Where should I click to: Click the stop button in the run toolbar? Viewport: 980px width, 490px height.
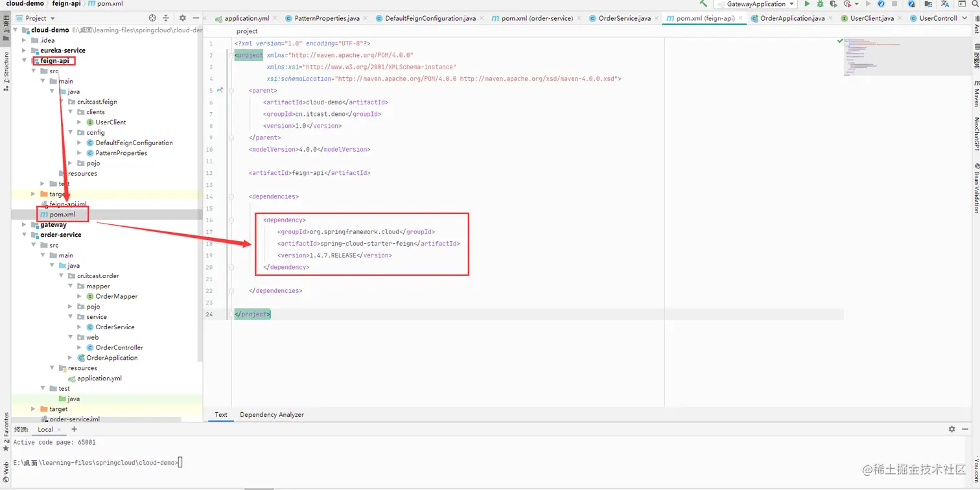(894, 4)
